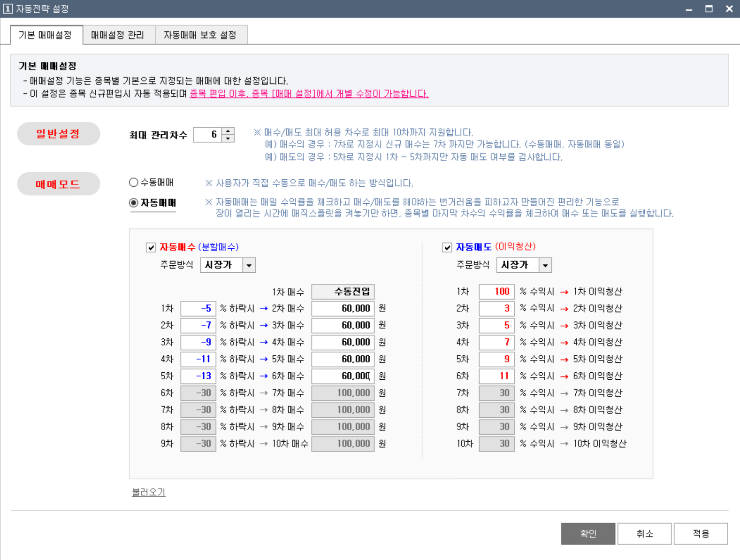Maximize the 자동전략 설정 window
The image size is (740, 560).
pos(709,9)
